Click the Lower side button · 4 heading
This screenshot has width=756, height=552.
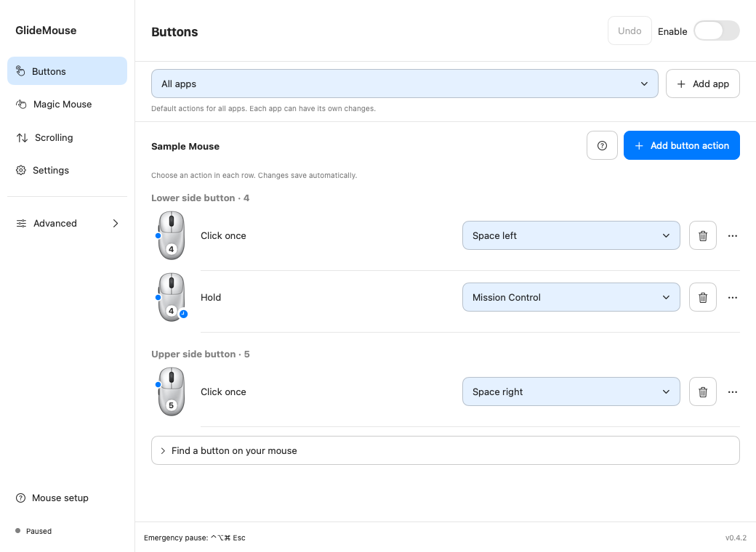click(200, 198)
